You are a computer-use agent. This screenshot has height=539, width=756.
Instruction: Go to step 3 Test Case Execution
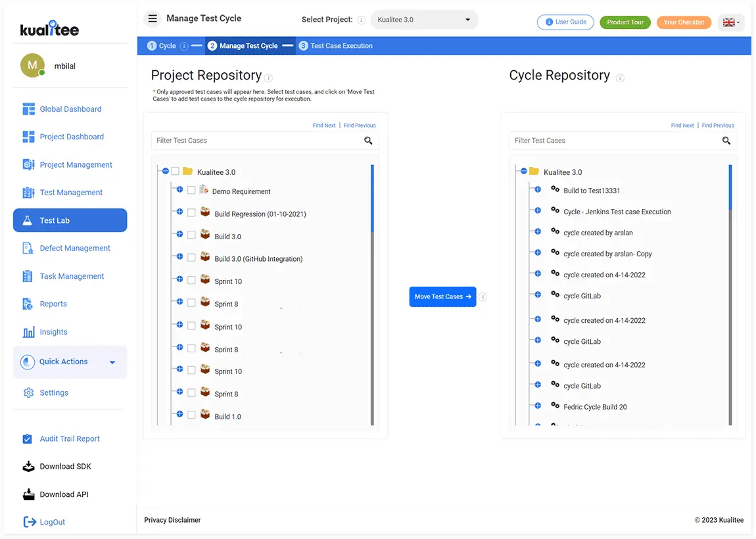pyautogui.click(x=335, y=46)
